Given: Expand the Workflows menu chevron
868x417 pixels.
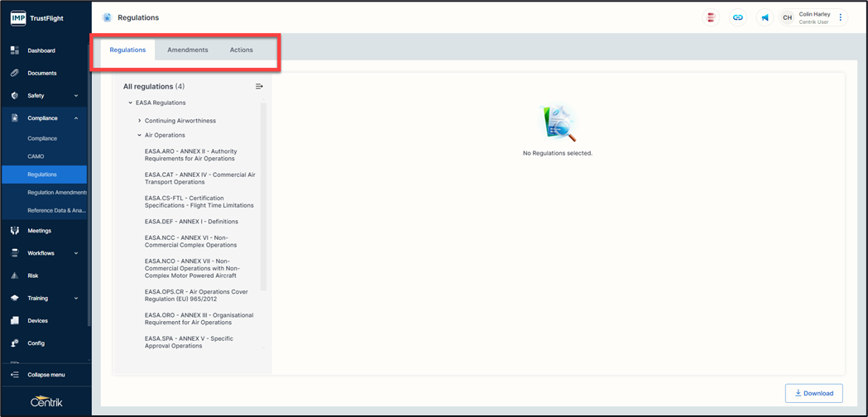Looking at the screenshot, I should (x=76, y=253).
